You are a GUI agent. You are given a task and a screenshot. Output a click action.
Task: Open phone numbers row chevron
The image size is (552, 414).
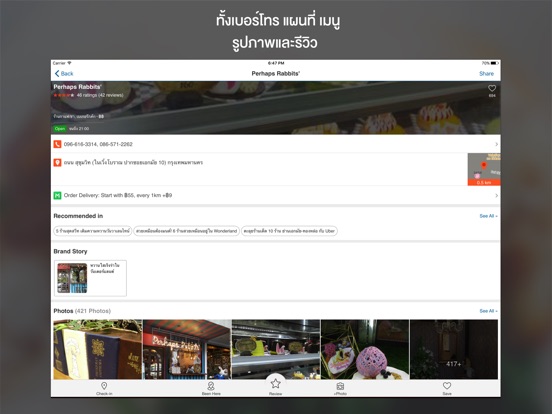tap(496, 144)
